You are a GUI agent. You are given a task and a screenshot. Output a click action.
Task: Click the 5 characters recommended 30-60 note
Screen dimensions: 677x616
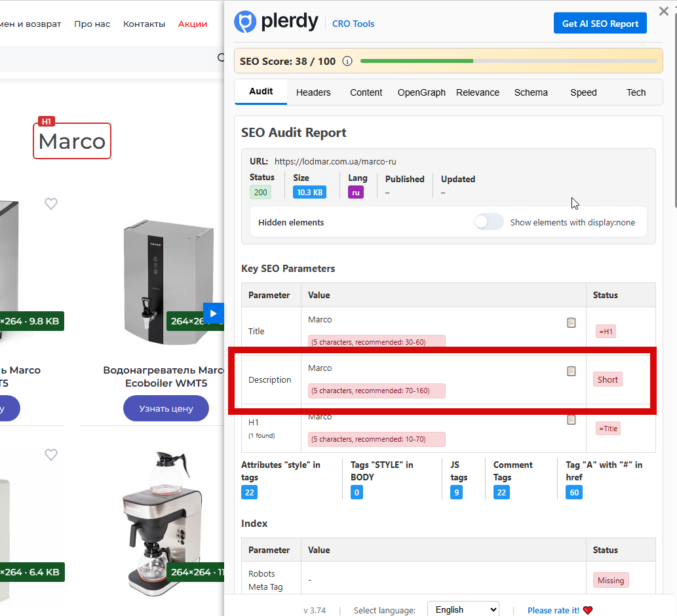point(376,341)
